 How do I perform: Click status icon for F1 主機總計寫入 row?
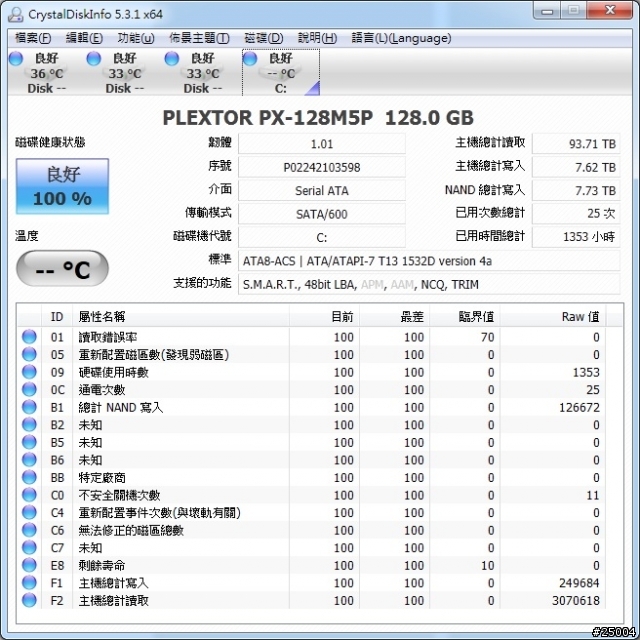(x=29, y=582)
